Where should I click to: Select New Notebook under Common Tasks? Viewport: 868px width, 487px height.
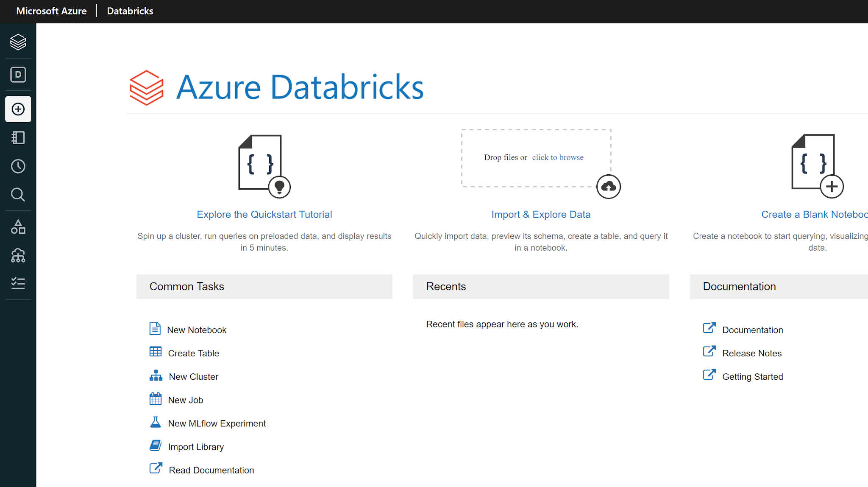(x=197, y=330)
